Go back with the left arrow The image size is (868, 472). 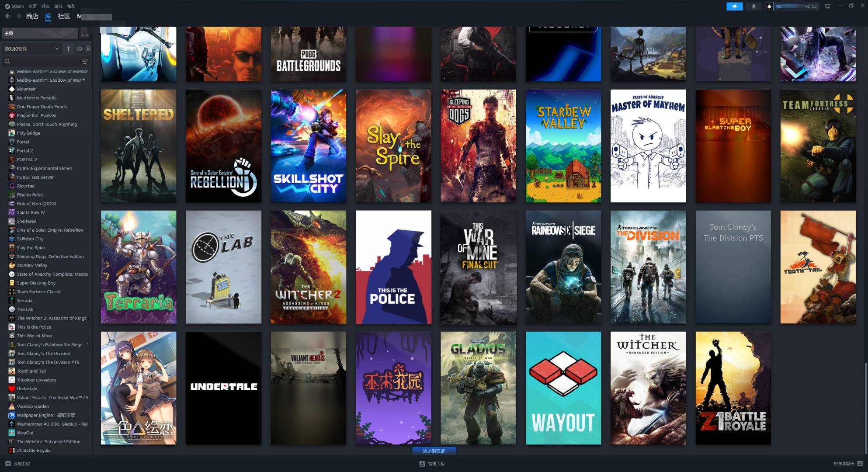[x=8, y=16]
